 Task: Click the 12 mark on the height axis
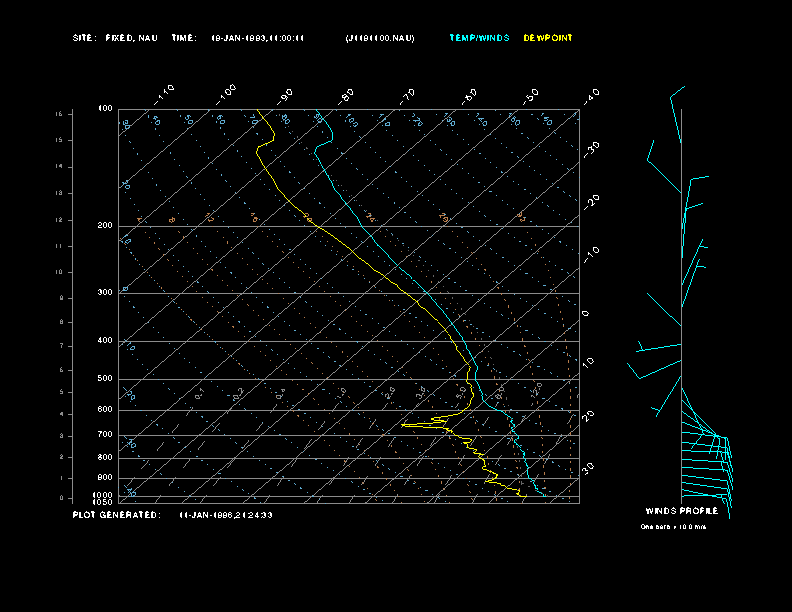[x=59, y=220]
